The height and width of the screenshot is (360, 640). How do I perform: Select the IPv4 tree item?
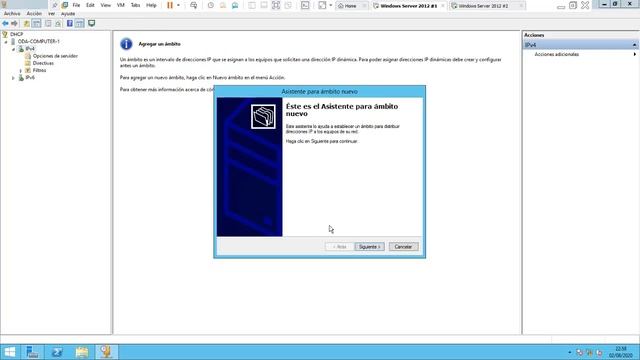[30, 49]
